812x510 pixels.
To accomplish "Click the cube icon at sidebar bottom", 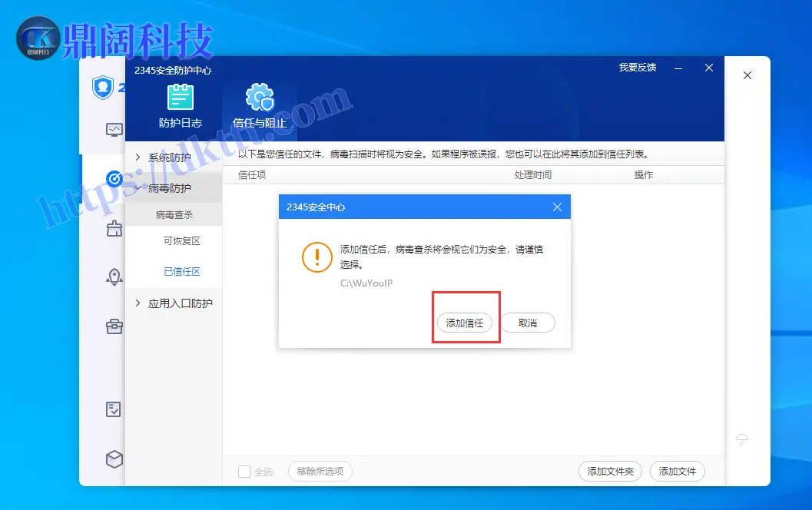I will point(114,459).
